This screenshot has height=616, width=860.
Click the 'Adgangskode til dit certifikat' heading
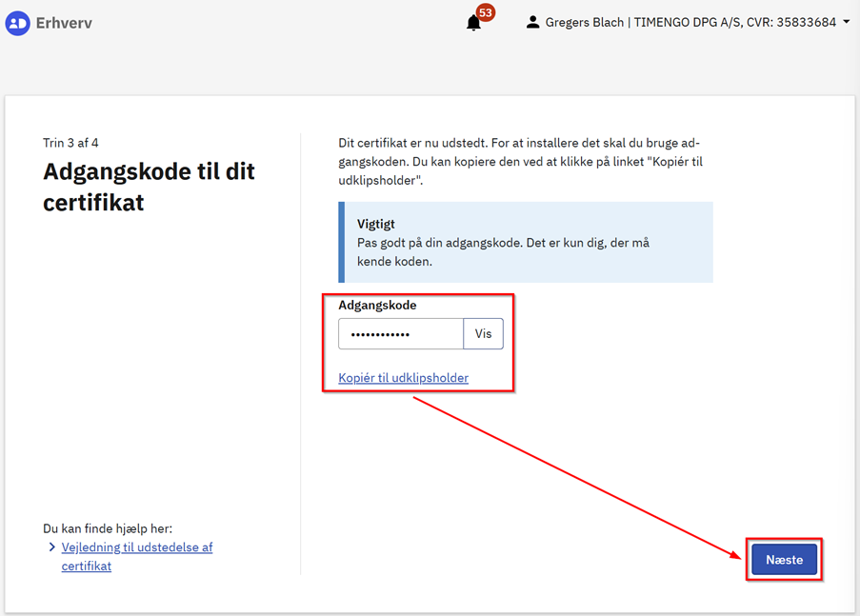[149, 187]
